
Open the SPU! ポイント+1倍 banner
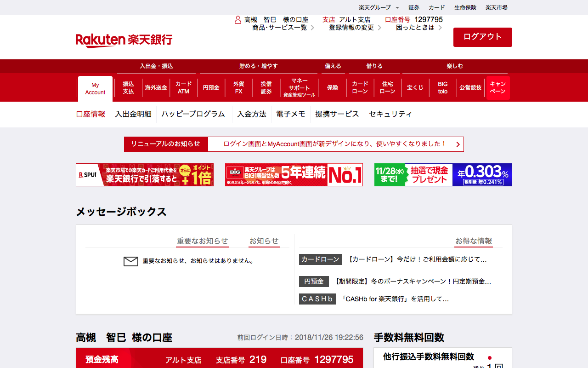[145, 175]
